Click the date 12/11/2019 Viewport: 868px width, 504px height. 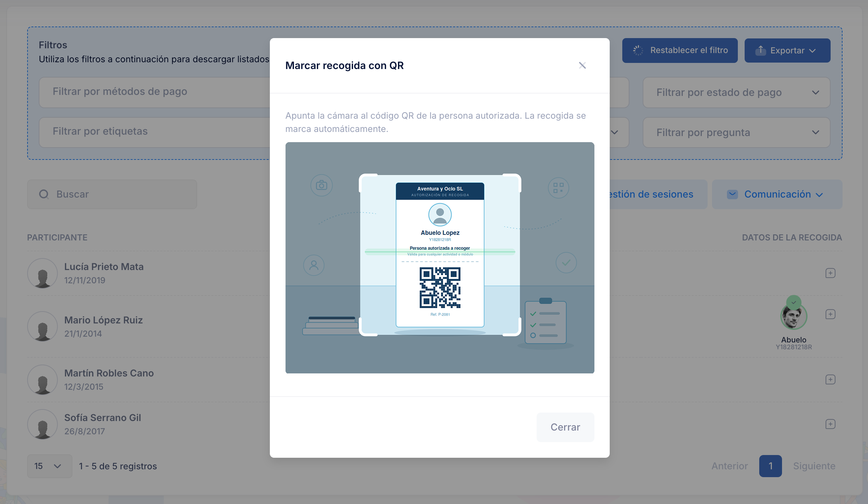pyautogui.click(x=85, y=281)
